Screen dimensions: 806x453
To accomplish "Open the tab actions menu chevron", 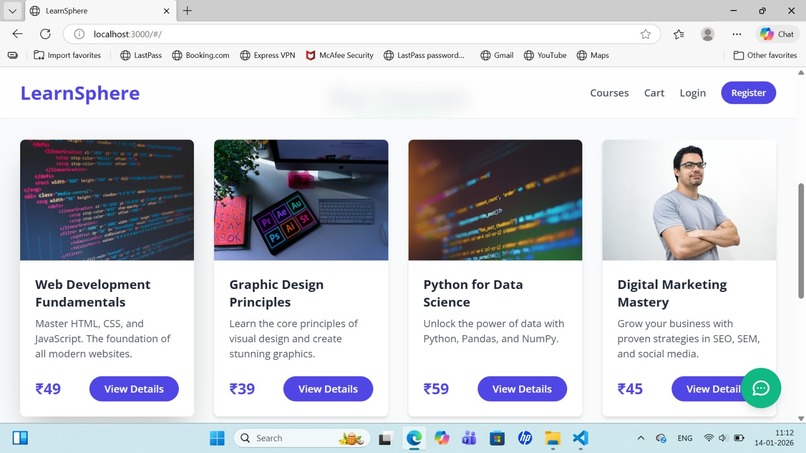I will point(12,11).
